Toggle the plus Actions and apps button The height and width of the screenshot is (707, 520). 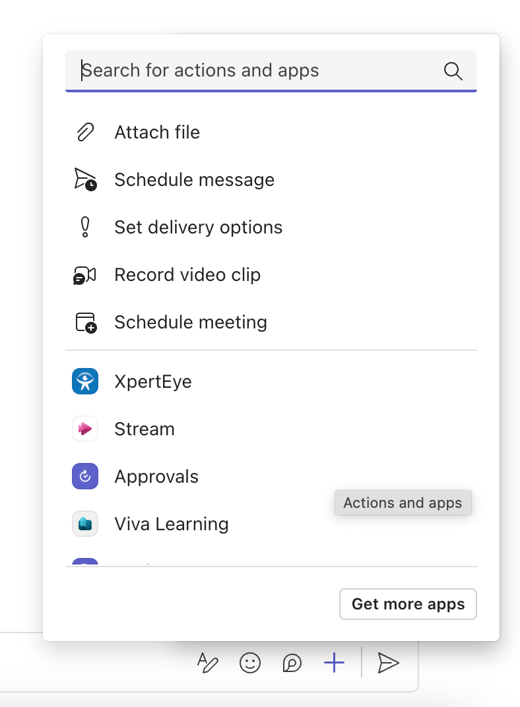[334, 663]
